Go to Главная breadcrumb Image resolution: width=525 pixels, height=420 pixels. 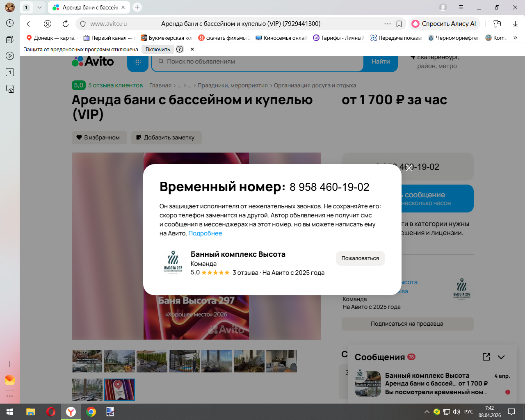tap(160, 85)
